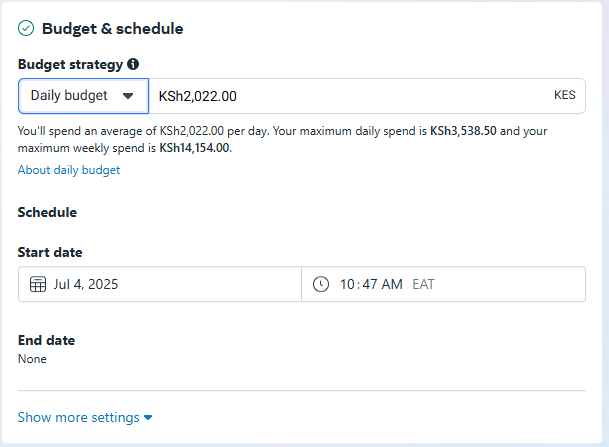Screen dimensions: 609x447
Task: Click the green checkmark icon beside Budget & schedule
Action: click(26, 28)
